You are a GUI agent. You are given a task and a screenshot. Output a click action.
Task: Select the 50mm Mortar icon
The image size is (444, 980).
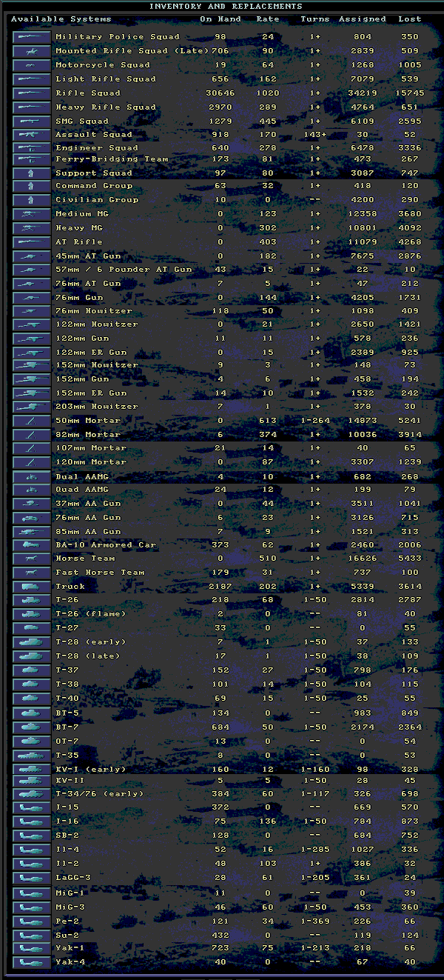(x=32, y=421)
